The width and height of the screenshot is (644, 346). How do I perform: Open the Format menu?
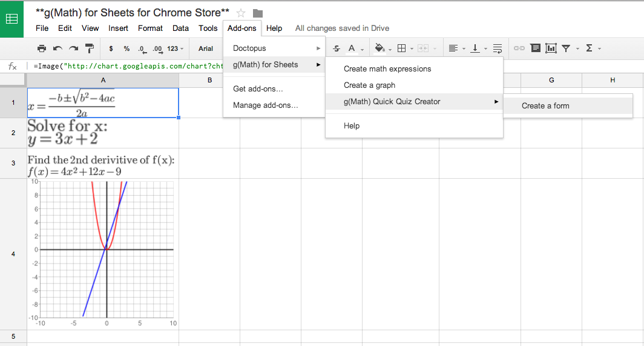tap(150, 28)
